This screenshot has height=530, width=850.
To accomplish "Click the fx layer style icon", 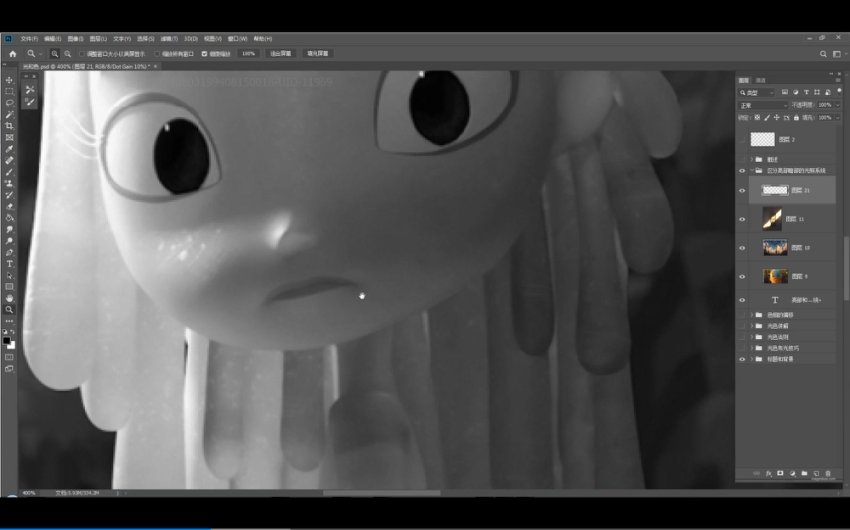I will click(x=768, y=474).
